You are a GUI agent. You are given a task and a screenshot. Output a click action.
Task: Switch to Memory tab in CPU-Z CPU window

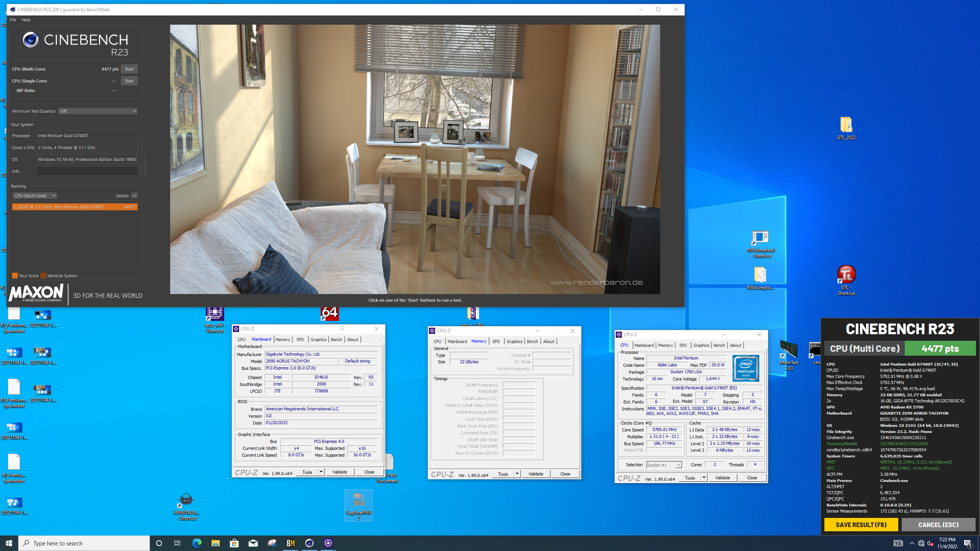(665, 345)
